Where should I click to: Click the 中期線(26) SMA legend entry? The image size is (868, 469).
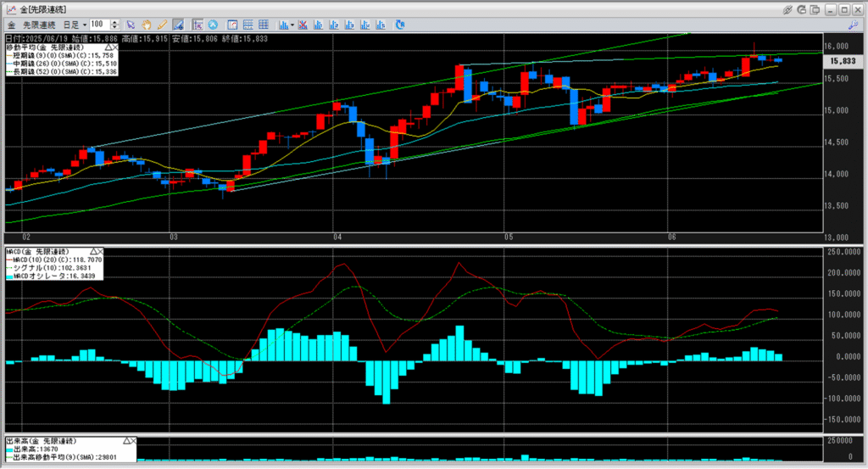pos(62,64)
